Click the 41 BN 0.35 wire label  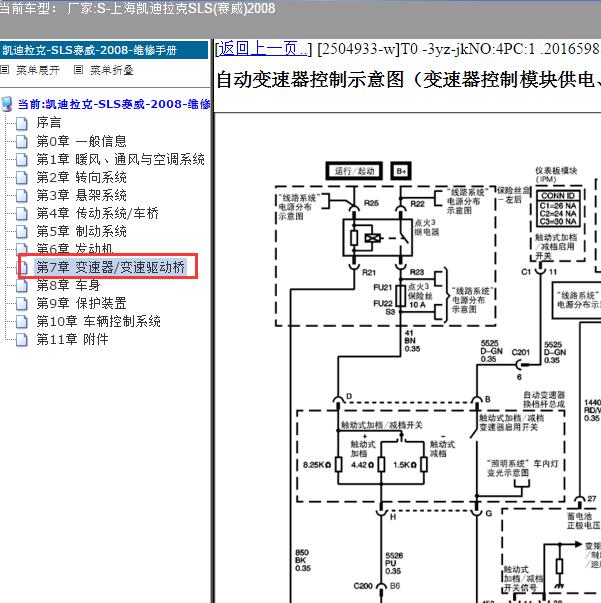[x=412, y=341]
